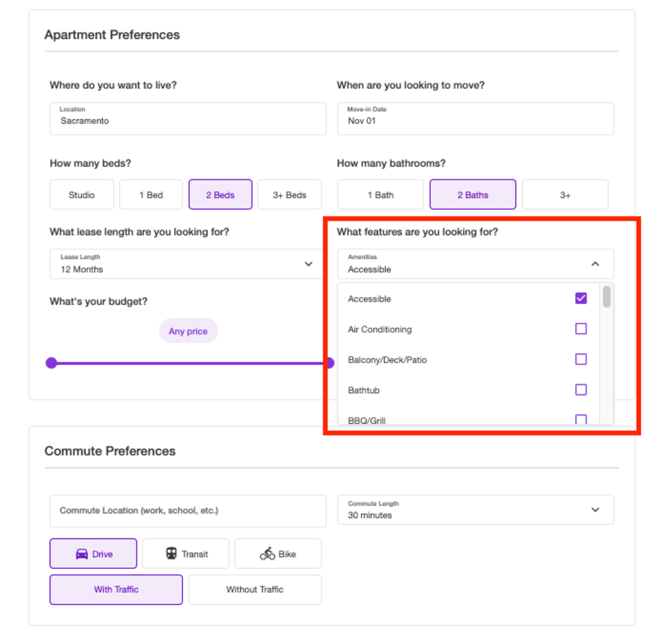Select the Studio option

click(x=82, y=195)
